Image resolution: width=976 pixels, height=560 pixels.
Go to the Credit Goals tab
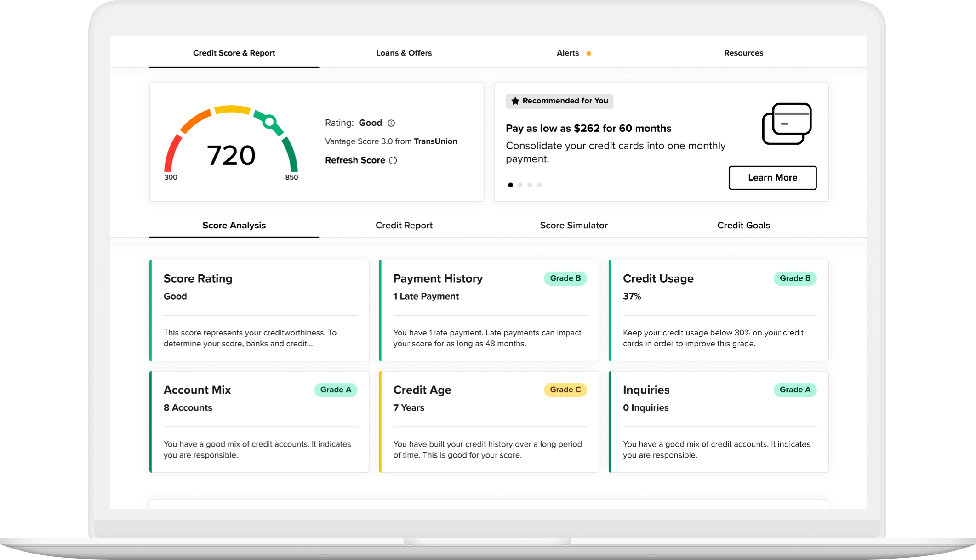743,226
